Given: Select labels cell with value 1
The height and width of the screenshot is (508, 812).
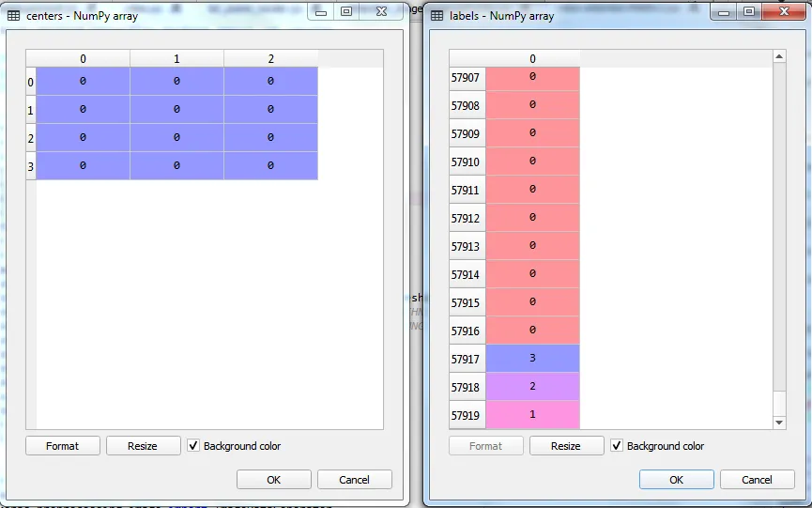Looking at the screenshot, I should tap(532, 415).
